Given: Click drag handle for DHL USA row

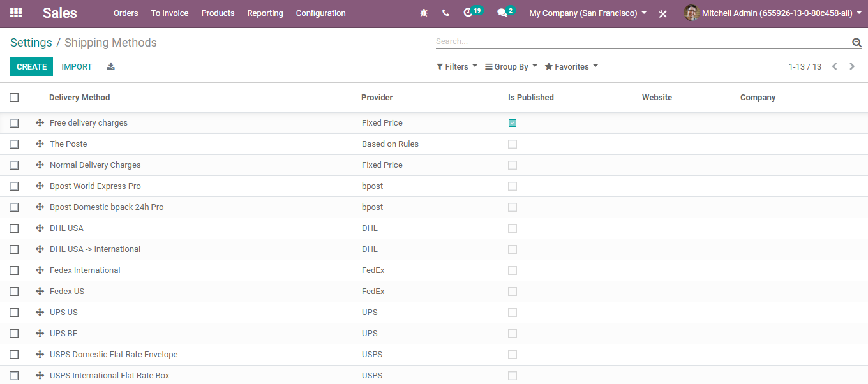Looking at the screenshot, I should (x=40, y=228).
